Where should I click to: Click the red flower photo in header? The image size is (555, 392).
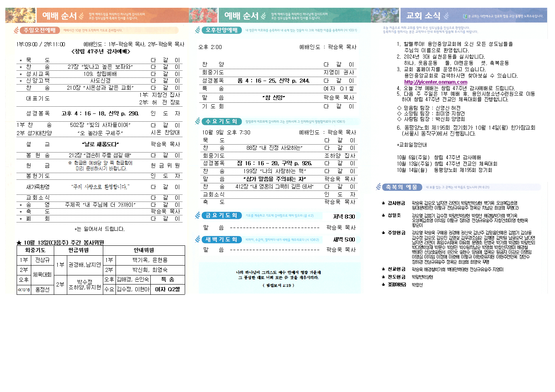pyautogui.click(x=203, y=15)
